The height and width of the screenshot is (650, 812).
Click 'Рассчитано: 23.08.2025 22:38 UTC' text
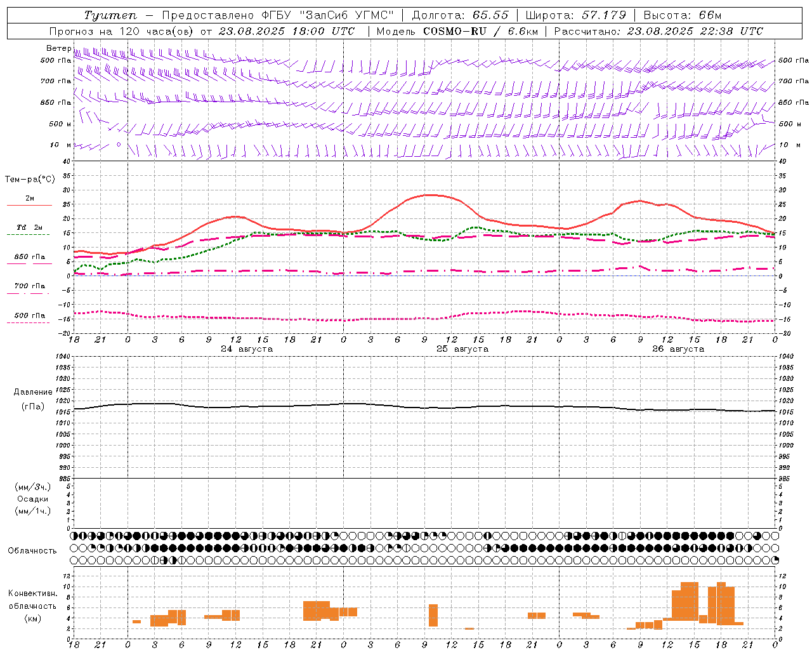tap(658, 31)
